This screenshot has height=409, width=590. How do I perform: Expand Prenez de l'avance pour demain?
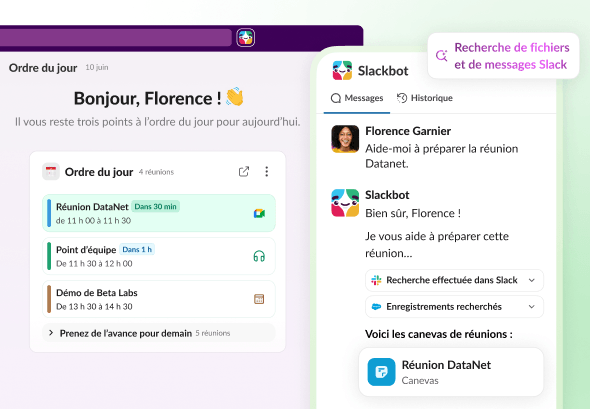[x=159, y=333]
